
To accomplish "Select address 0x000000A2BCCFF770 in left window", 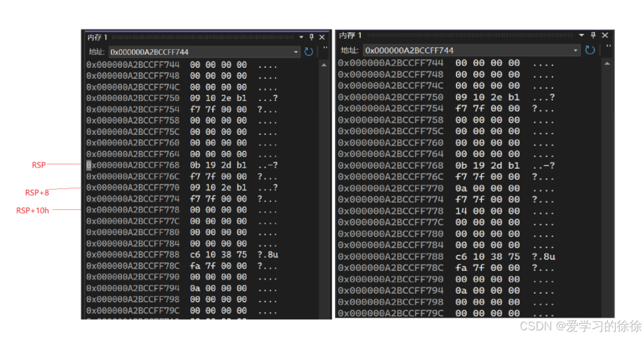I will tap(133, 188).
